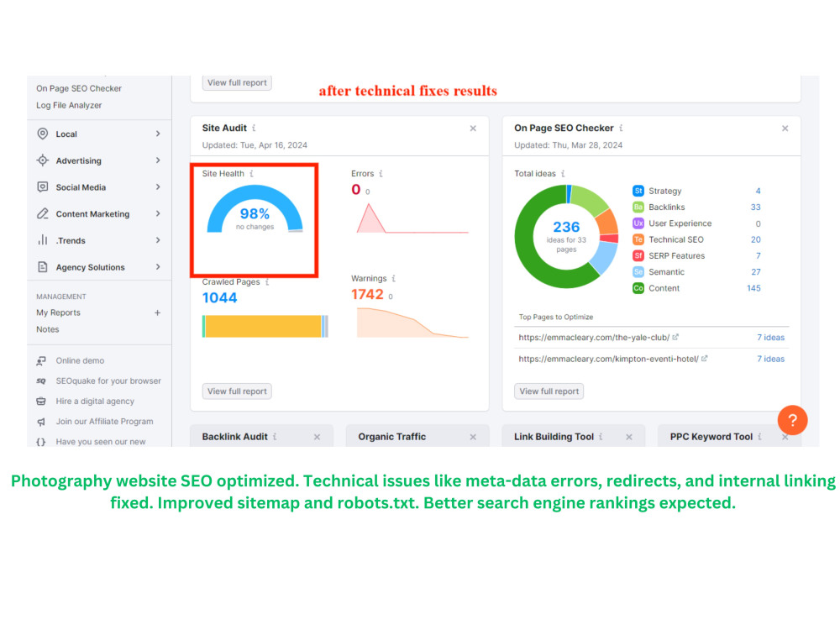Click the 236 ideas donut chart
The image size is (840, 630).
[x=566, y=236]
